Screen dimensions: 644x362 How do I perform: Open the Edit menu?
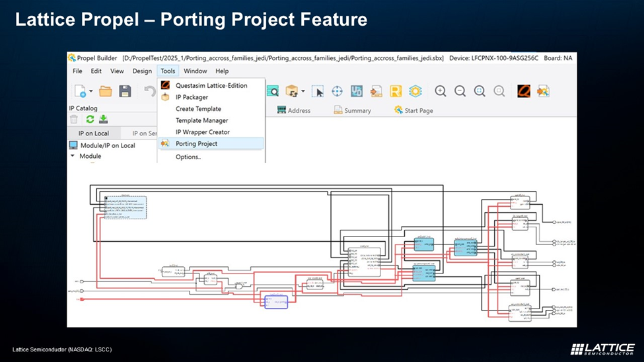tap(96, 71)
